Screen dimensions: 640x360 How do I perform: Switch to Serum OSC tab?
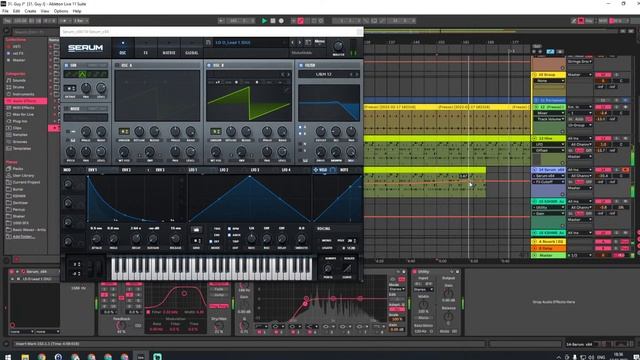coord(122,48)
